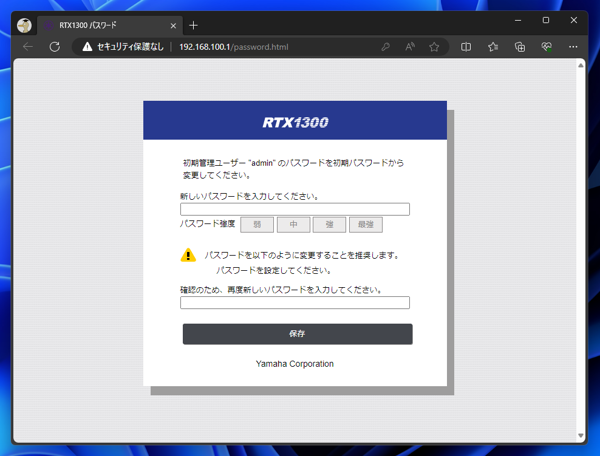Click the RTX1300 logo header

click(x=295, y=122)
